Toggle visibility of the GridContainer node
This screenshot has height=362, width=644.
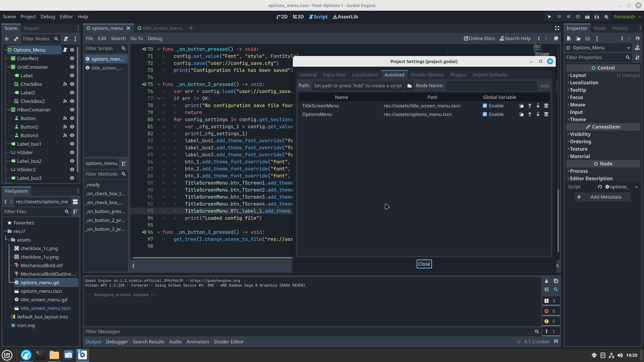(72, 67)
